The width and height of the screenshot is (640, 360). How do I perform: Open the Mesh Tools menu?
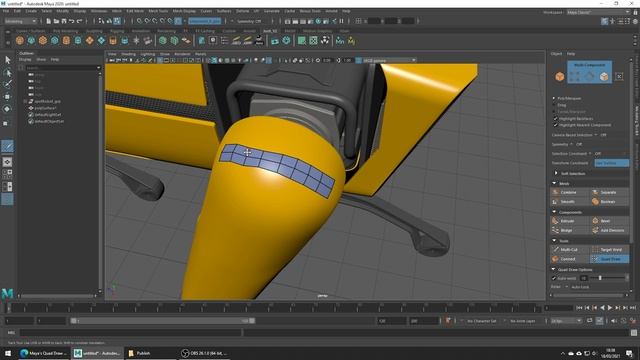(x=158, y=11)
